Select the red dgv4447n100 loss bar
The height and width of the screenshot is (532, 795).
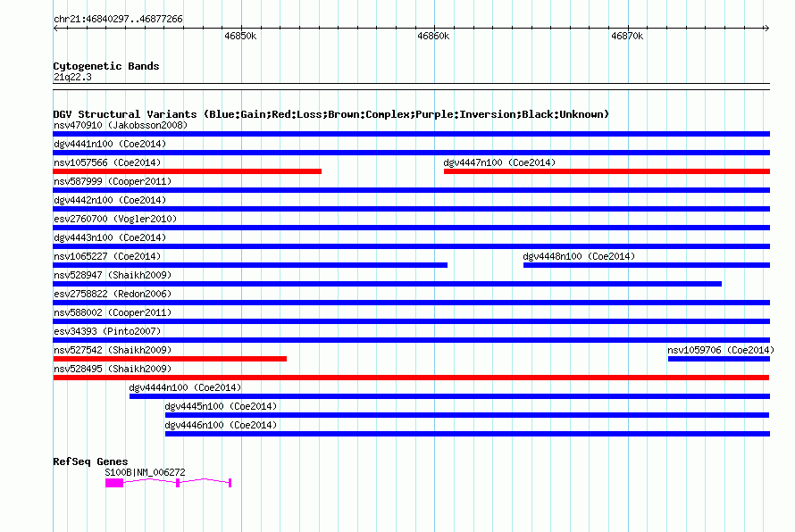607,171
